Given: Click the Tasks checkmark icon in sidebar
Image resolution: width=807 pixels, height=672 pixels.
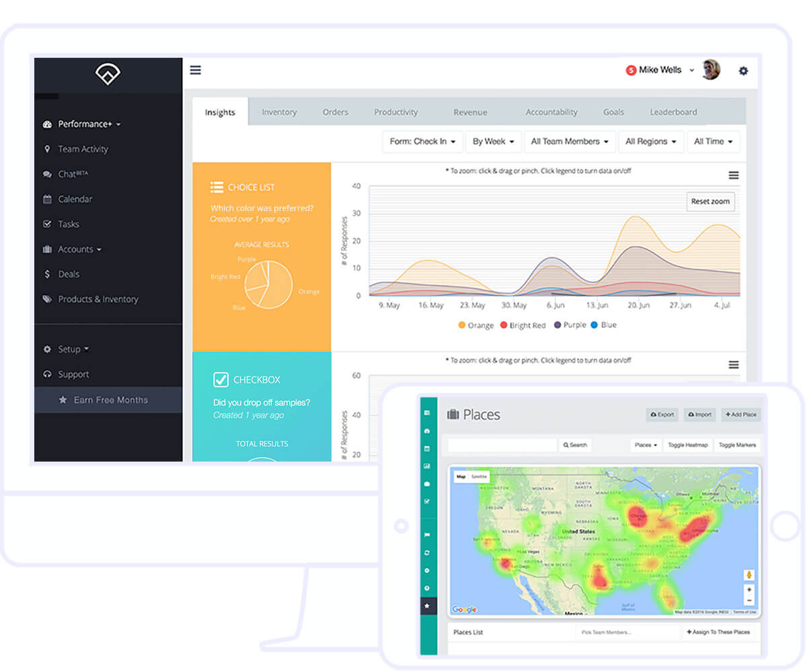Looking at the screenshot, I should pos(47,224).
